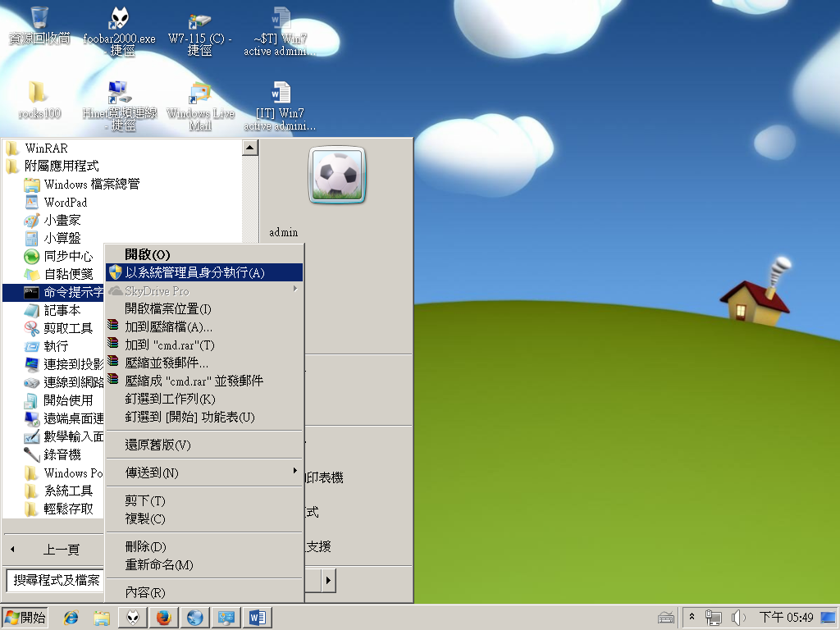
Task: Launch 記事本 Notepad
Action: point(53,310)
